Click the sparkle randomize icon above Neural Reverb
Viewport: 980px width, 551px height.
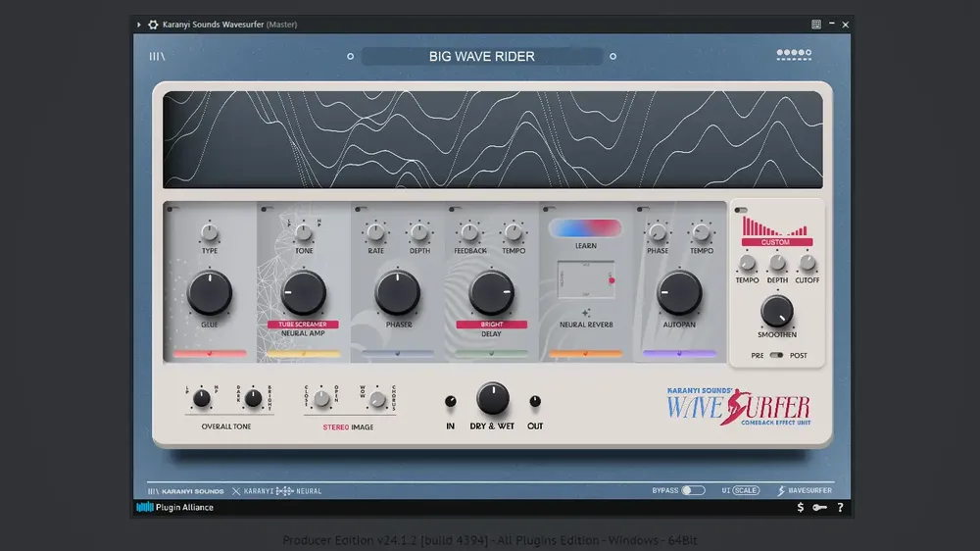(586, 313)
